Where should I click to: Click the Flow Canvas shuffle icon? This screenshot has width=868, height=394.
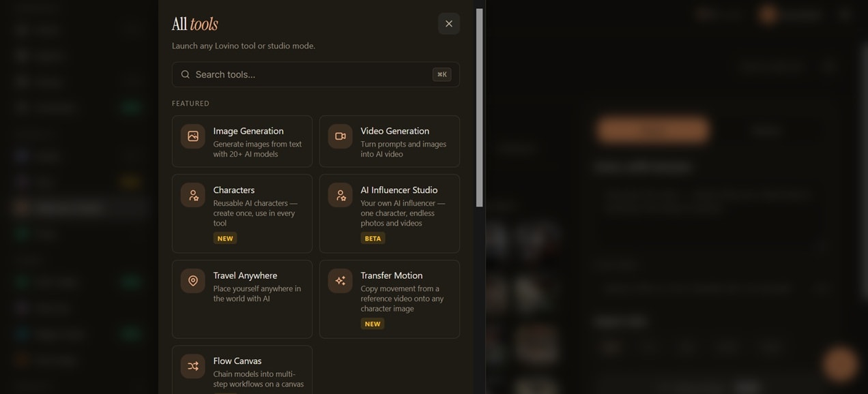point(193,366)
